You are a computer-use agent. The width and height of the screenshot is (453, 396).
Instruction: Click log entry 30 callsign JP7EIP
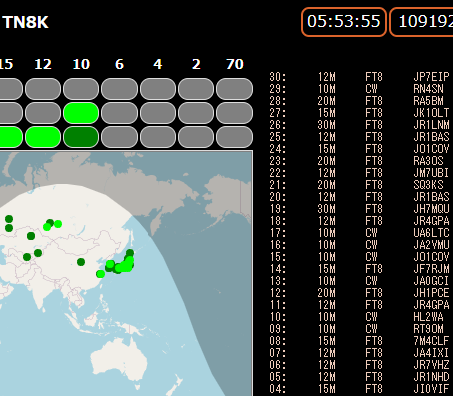pos(431,77)
